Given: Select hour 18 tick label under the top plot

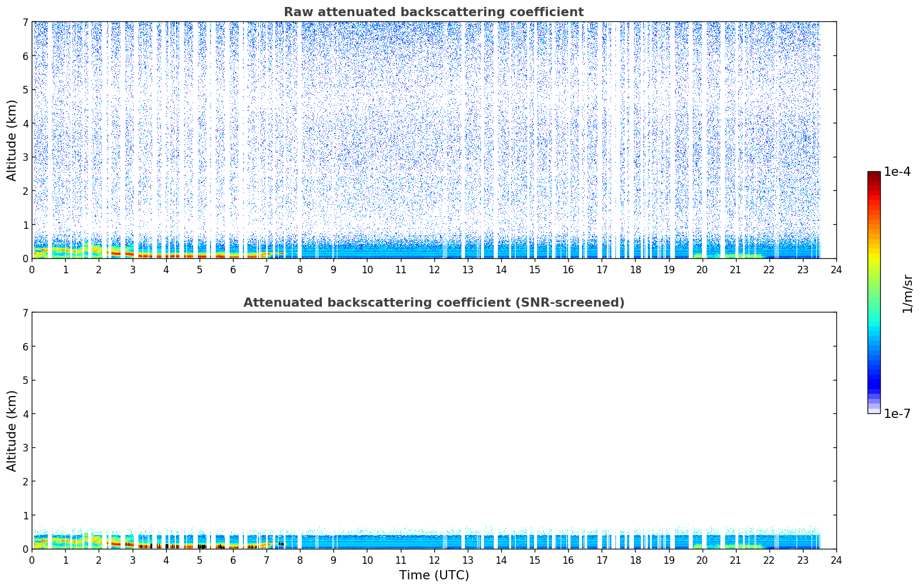Looking at the screenshot, I should pos(635,269).
